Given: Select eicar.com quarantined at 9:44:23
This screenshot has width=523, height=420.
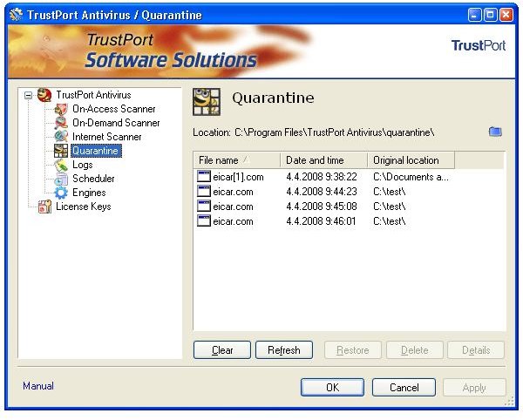Looking at the screenshot, I should [233, 192].
